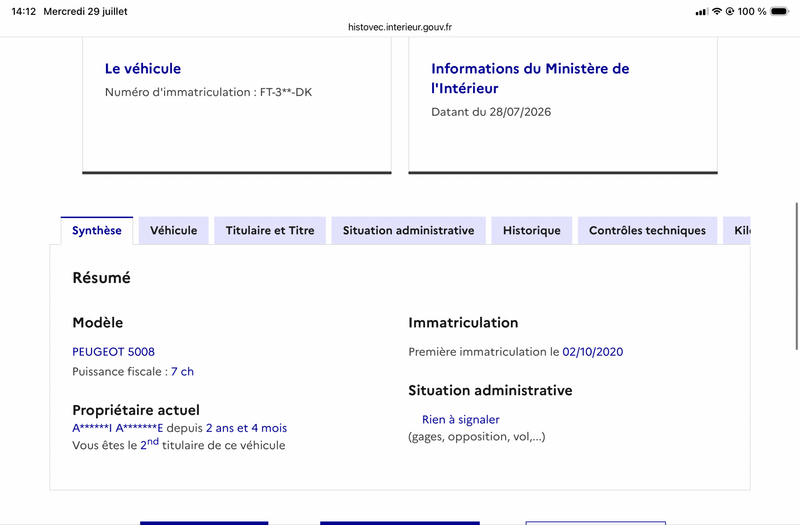Select the Synthèse tab
Image resolution: width=800 pixels, height=525 pixels.
point(97,231)
